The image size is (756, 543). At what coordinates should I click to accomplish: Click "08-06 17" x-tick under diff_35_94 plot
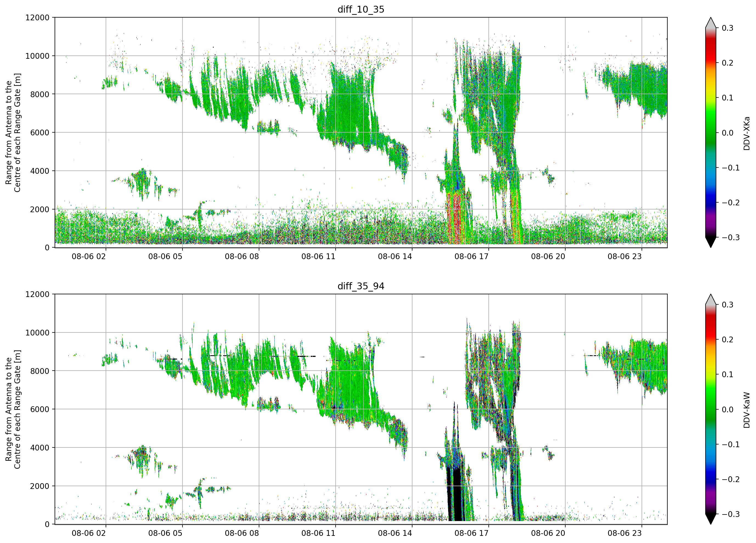[471, 533]
